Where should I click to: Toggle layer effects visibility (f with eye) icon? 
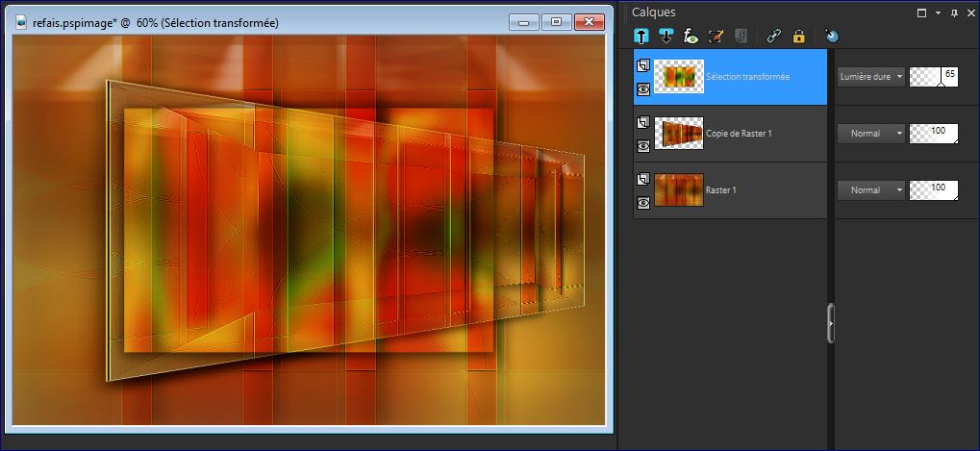coord(691,37)
